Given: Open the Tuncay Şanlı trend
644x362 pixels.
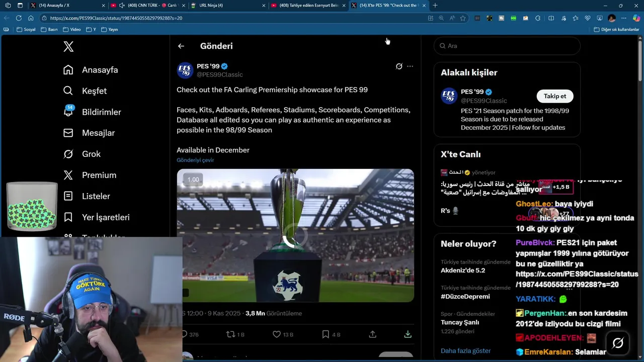Looking at the screenshot, I should 460,322.
